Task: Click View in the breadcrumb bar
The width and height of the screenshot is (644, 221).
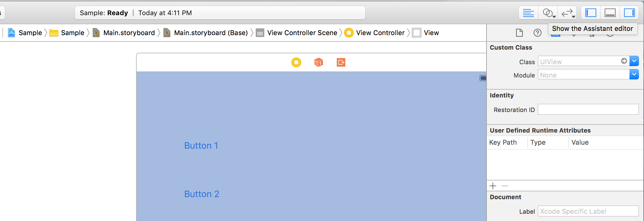Action: 431,32
